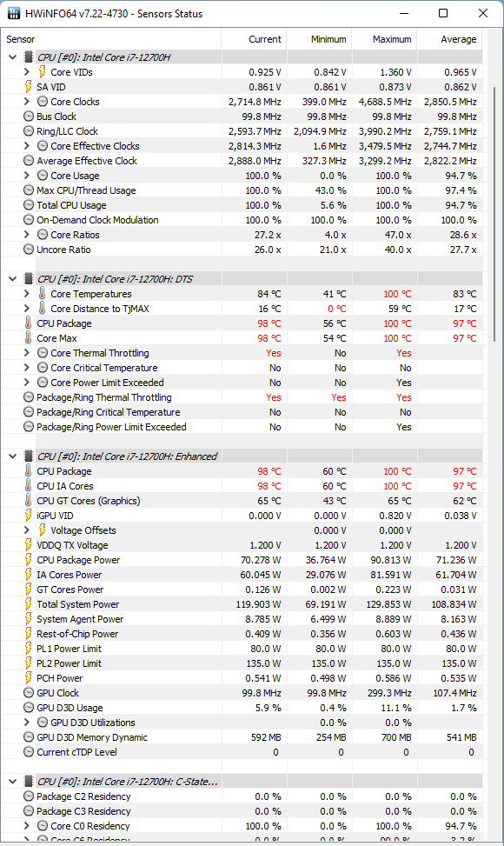Click the icon beside On-Demand Clock Modulation

29,220
